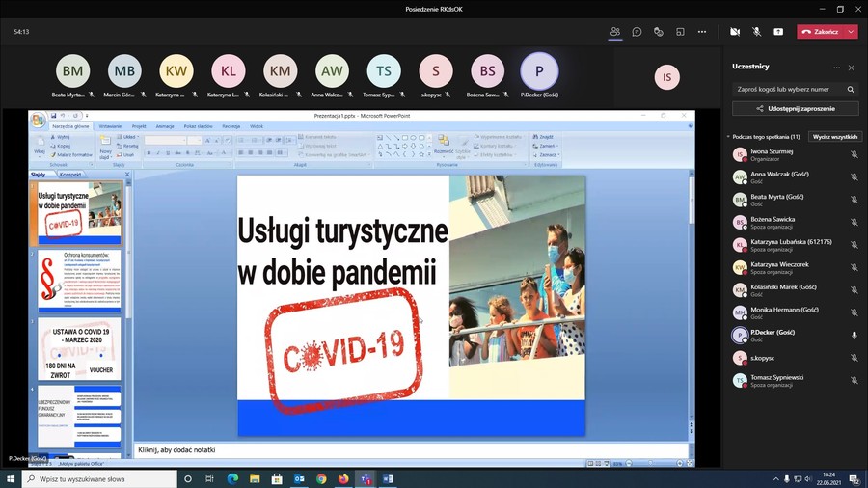Open participants panel more options ellipsis
The width and height of the screenshot is (868, 488).
pos(835,68)
